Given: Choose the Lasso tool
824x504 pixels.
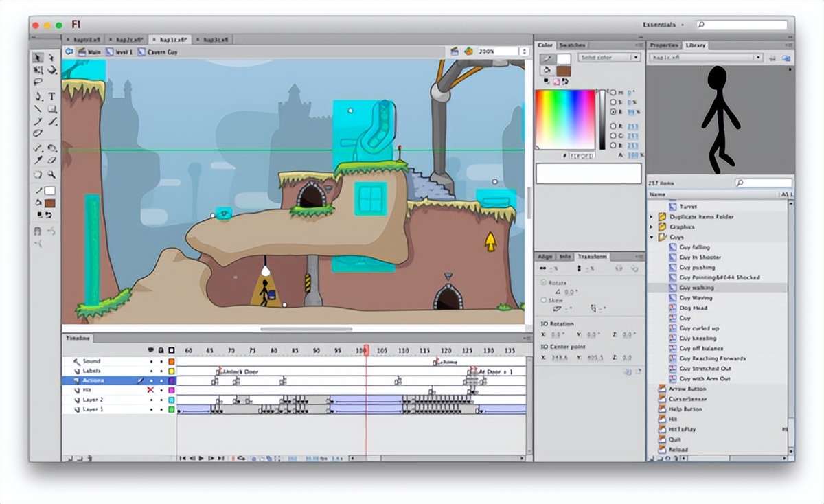Looking at the screenshot, I should [x=38, y=82].
